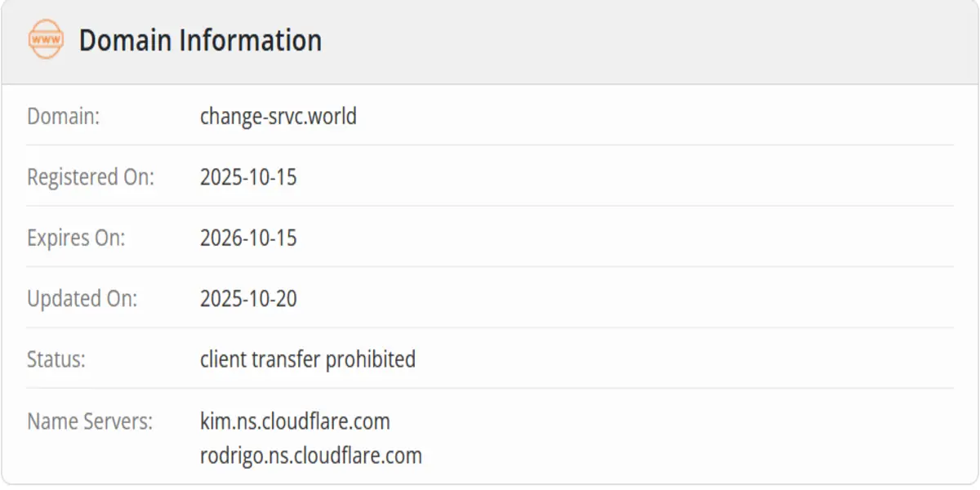
Task: Select the 'Domain:' field label
Action: point(63,116)
